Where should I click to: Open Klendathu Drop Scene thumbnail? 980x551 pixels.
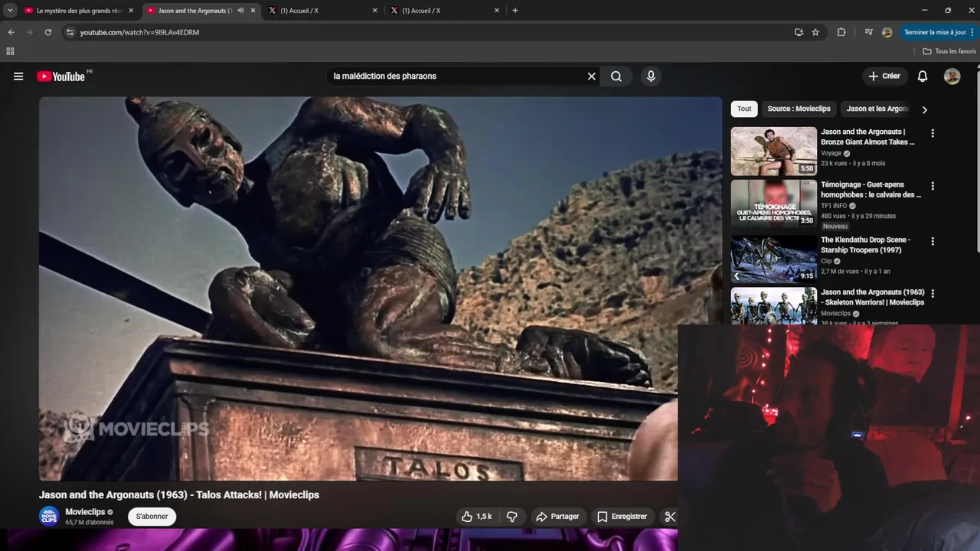click(x=773, y=259)
